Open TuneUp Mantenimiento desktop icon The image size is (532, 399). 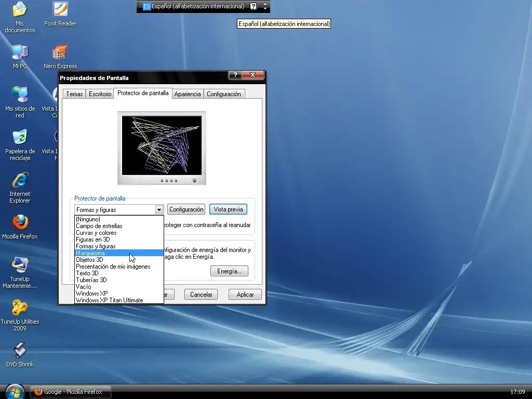click(x=20, y=273)
